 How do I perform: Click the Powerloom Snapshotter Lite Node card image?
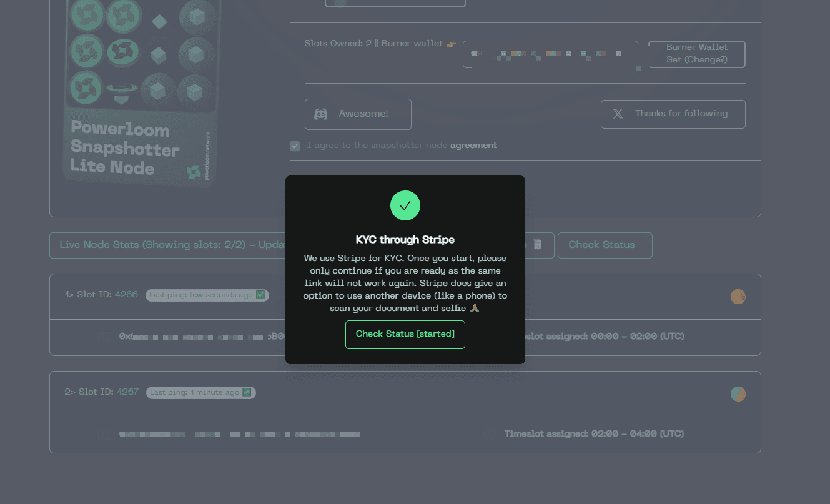coord(142,92)
